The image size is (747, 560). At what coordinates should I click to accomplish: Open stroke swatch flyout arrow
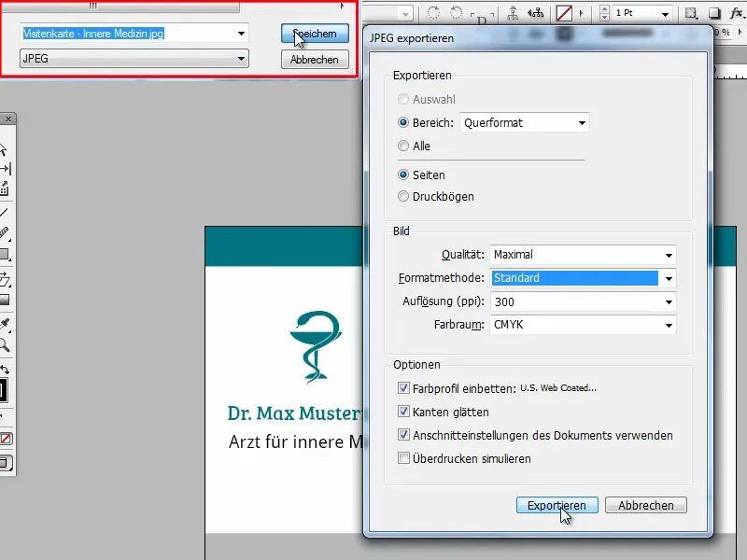(x=581, y=13)
